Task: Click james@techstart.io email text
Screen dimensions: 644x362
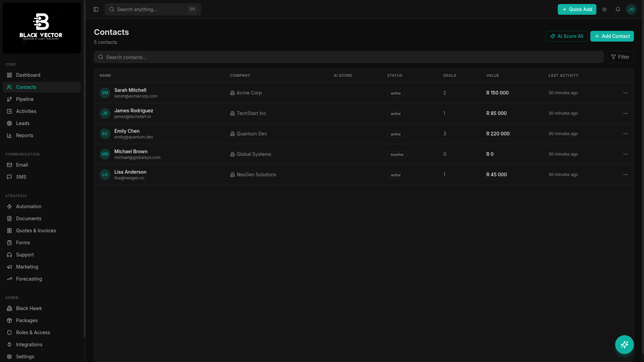Action: pyautogui.click(x=132, y=117)
